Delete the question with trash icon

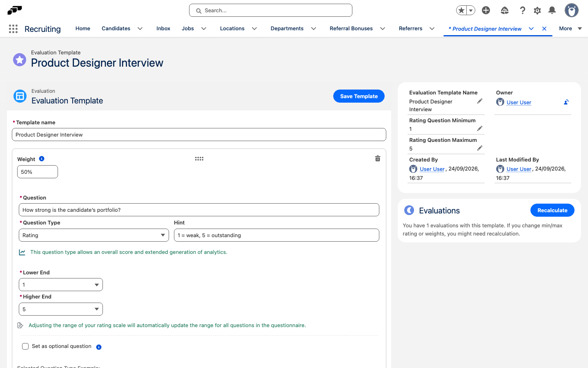(x=378, y=159)
